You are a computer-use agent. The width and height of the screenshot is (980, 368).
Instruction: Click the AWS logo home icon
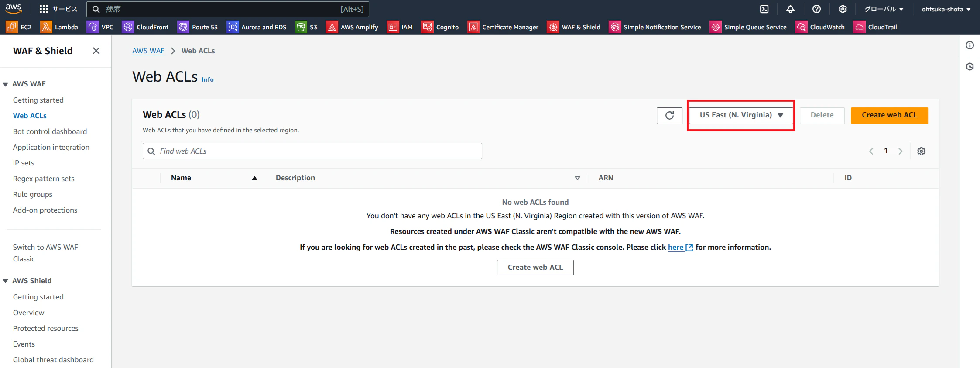click(x=14, y=9)
